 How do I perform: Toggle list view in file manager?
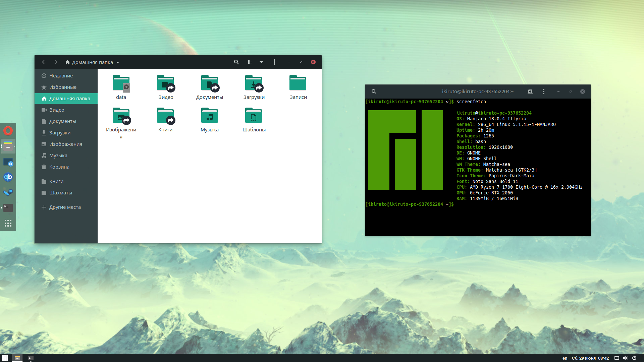coord(250,62)
